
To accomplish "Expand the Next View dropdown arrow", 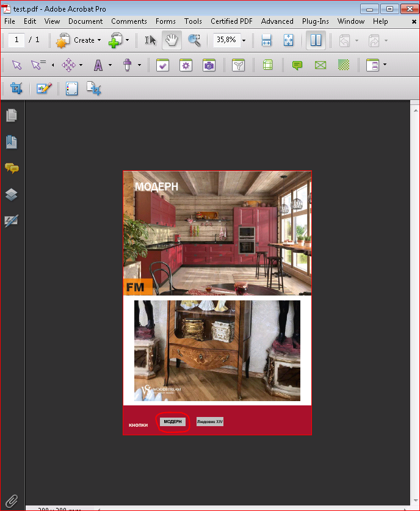I will click(x=386, y=41).
